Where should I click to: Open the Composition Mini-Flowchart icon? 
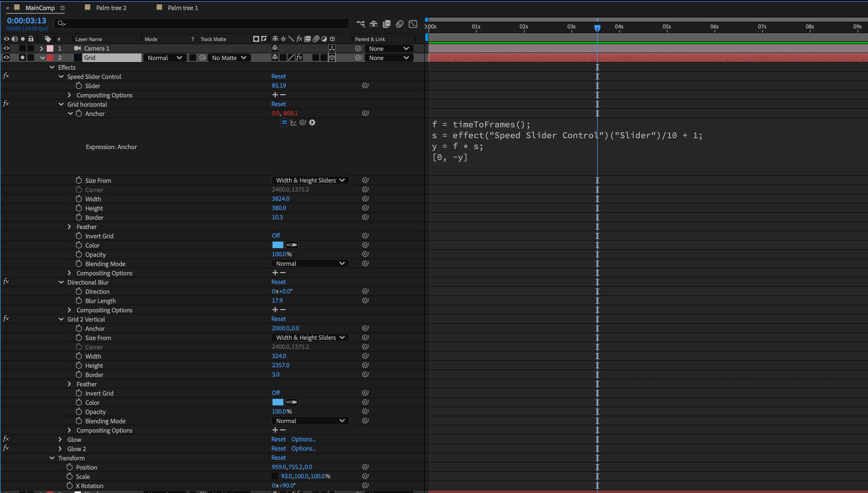[x=360, y=24]
